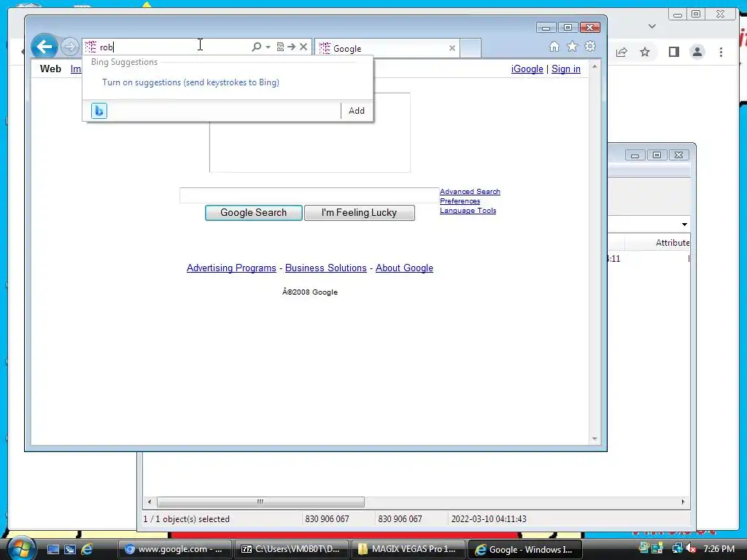Click the 7:26 PM taskbar clock
Screen dimensions: 747x560
719,549
